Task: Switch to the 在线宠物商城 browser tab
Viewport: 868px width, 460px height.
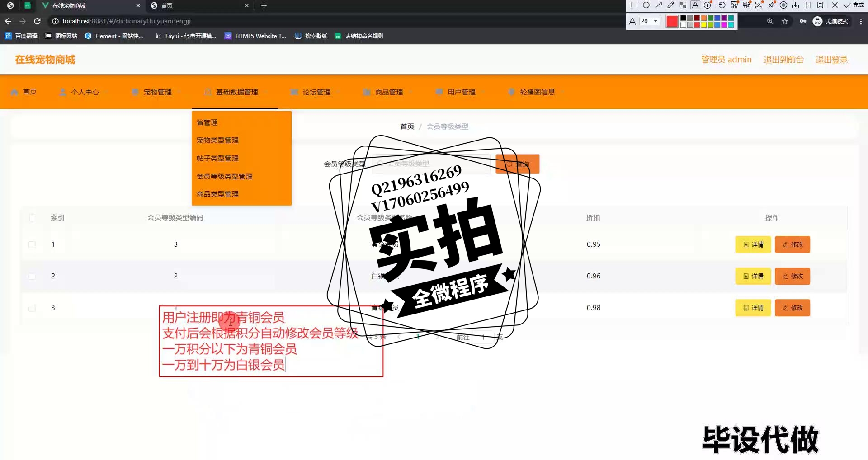Action: coord(90,5)
